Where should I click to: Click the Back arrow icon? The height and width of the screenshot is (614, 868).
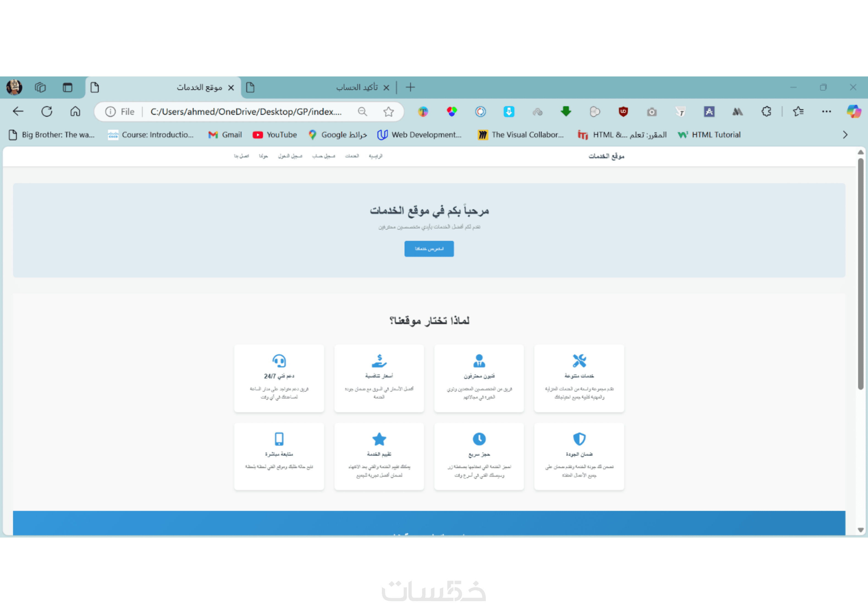coord(18,112)
